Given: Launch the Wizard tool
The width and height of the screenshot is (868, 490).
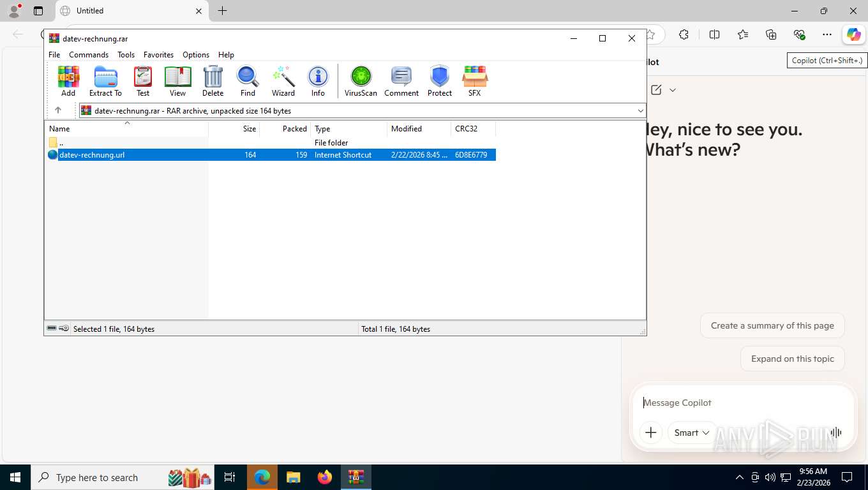Looking at the screenshot, I should [x=283, y=81].
